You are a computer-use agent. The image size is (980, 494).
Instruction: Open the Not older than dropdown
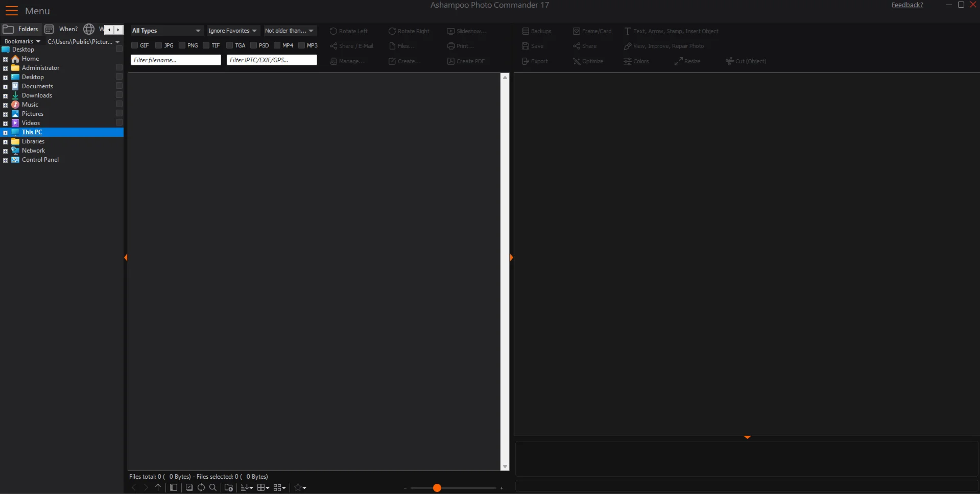tap(290, 31)
